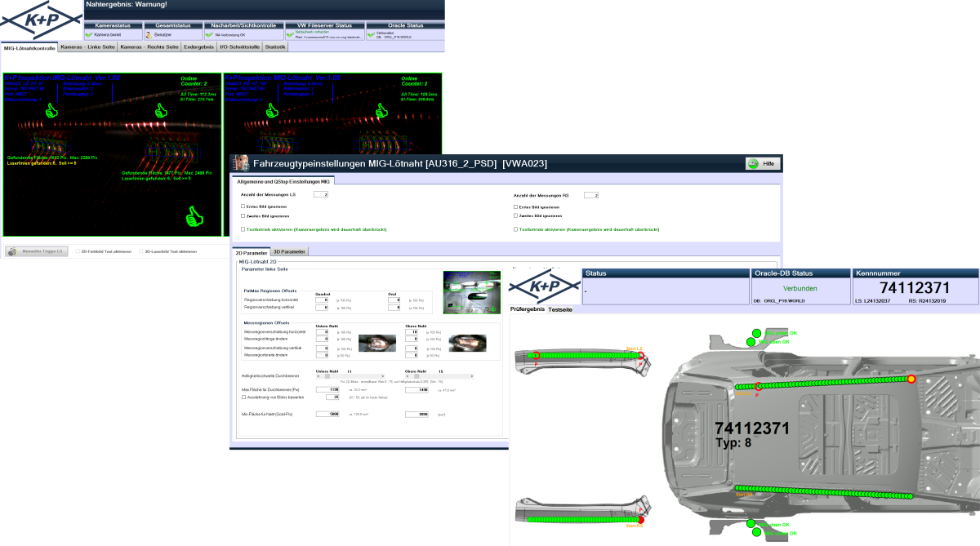Switch to the Testseite tab

click(560, 310)
